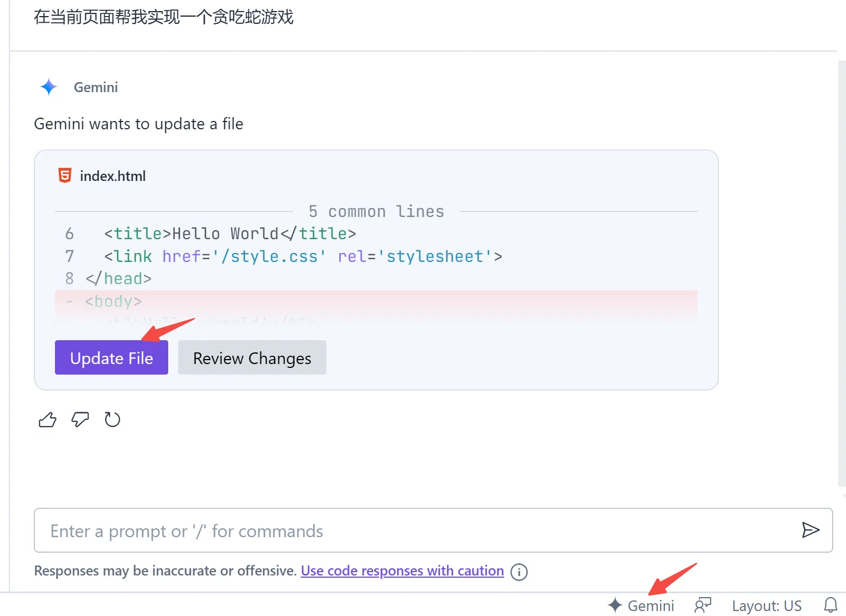Open notifications bell in status bar
Image resolution: width=846 pixels, height=616 pixels.
(830, 605)
